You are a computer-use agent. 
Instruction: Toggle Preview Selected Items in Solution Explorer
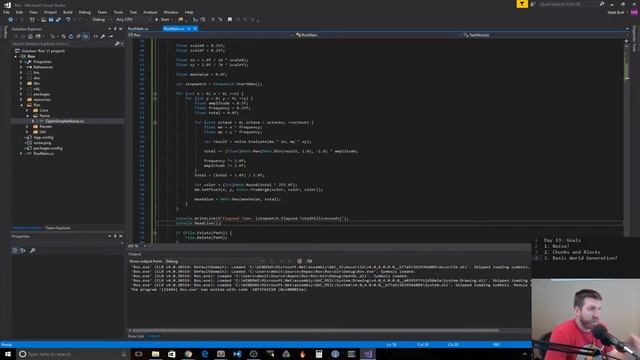tap(111, 36)
